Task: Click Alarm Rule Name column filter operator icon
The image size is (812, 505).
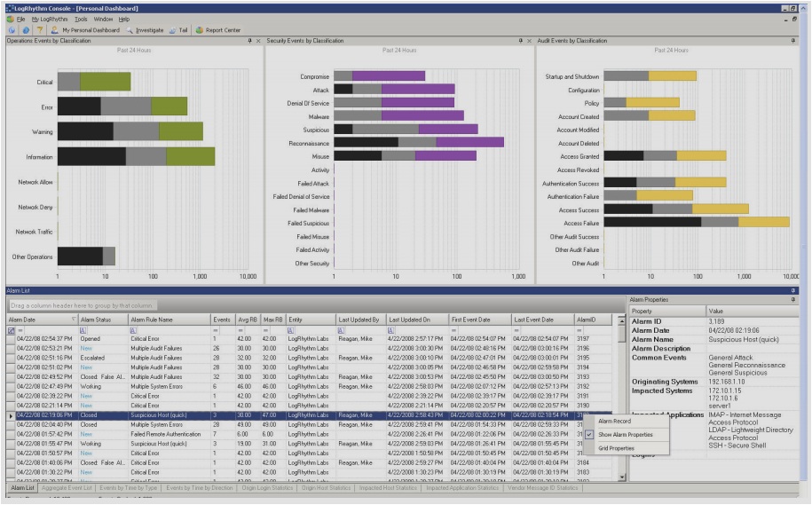Action: click(x=133, y=330)
